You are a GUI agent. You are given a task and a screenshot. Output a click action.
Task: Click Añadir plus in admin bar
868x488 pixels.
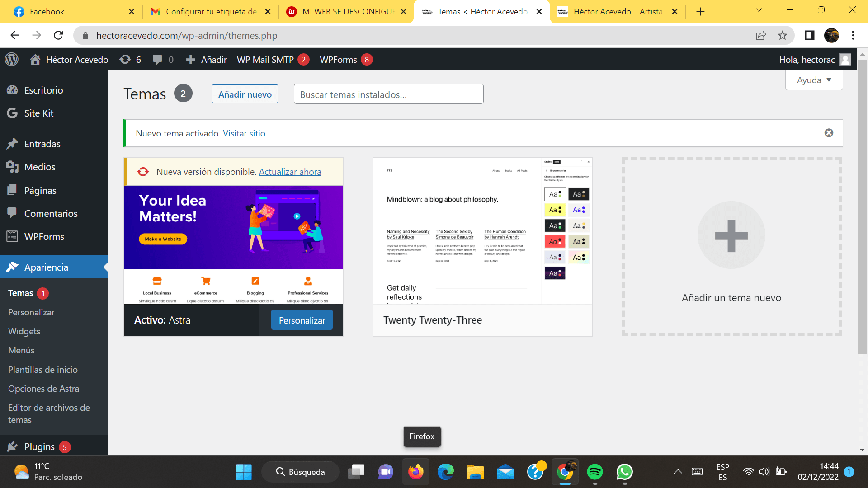(x=206, y=60)
